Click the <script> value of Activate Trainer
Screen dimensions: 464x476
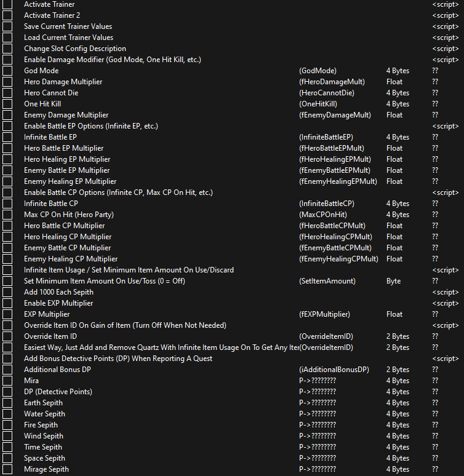pos(446,4)
